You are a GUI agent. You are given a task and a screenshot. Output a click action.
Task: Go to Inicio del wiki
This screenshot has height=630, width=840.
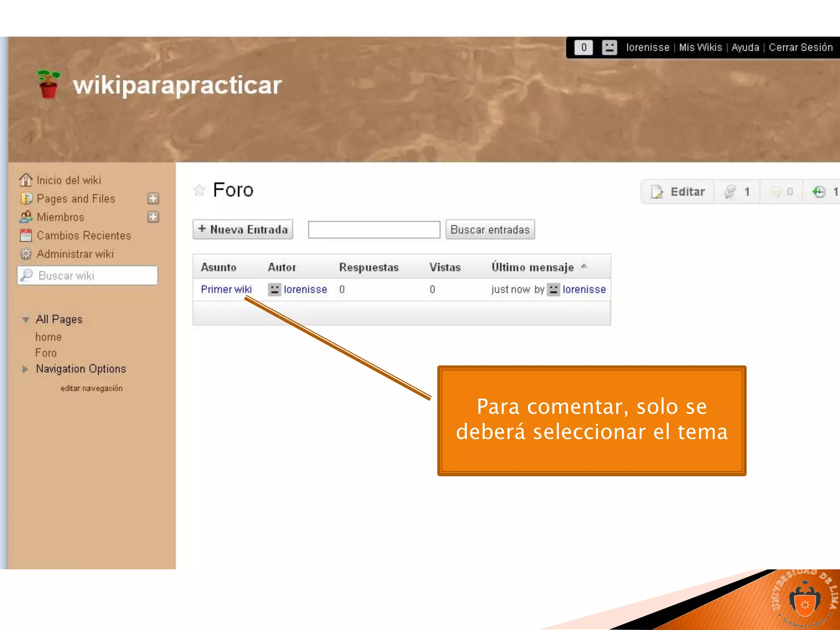68,180
